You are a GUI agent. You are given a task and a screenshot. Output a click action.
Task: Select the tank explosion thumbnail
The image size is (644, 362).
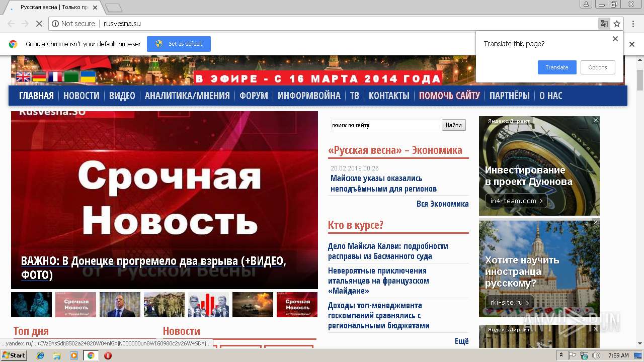tap(253, 305)
